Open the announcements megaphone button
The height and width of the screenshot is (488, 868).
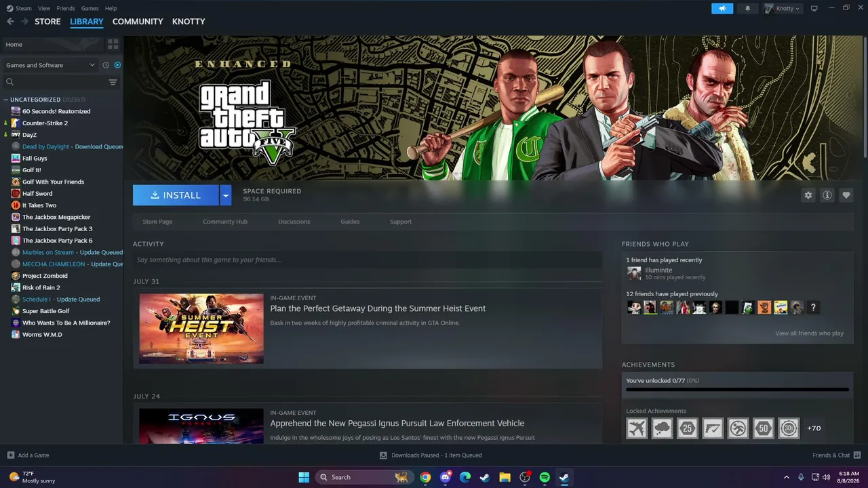pyautogui.click(x=722, y=8)
